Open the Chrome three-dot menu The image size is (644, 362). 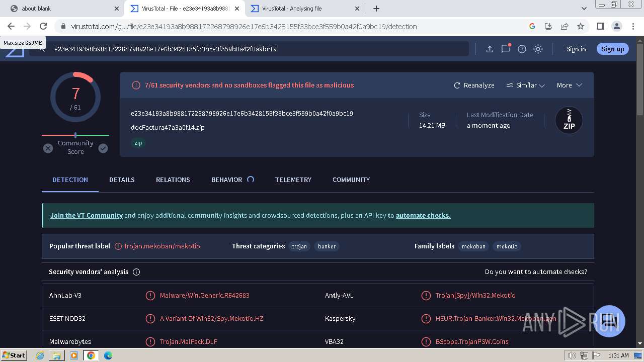pyautogui.click(x=633, y=26)
